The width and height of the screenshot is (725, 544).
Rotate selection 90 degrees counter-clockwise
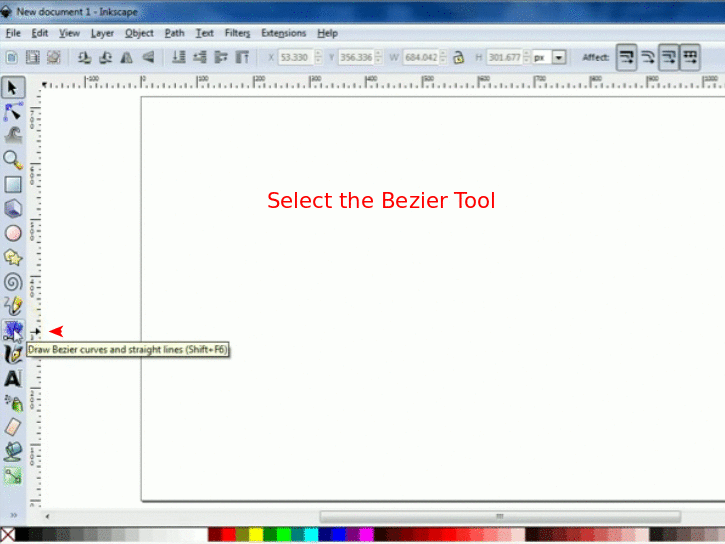tap(84, 57)
